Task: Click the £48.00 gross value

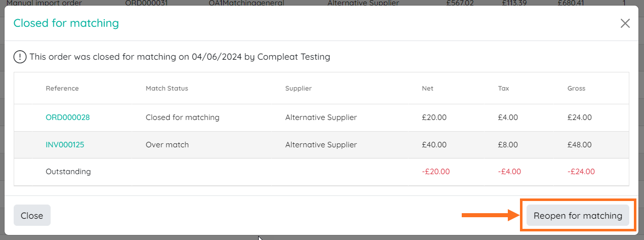Action: click(579, 145)
